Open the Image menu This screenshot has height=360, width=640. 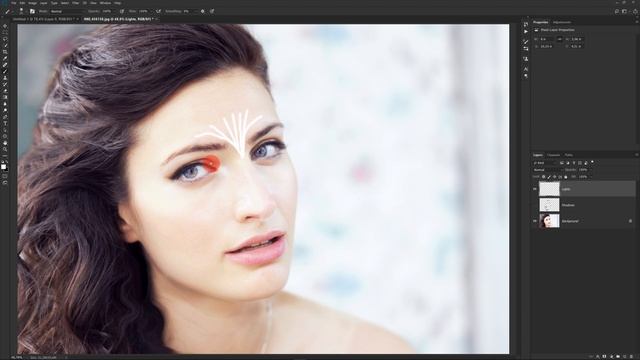32,3
